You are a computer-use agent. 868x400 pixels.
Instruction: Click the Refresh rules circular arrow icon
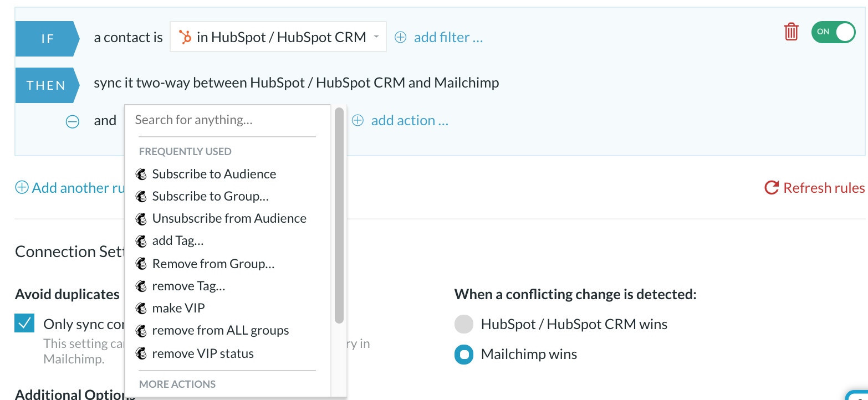click(x=772, y=188)
